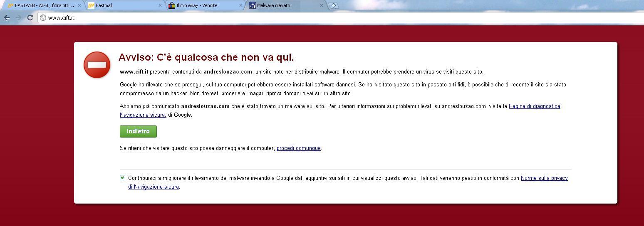Image resolution: width=644 pixels, height=226 pixels.
Task: Click the Indietro button
Action: [x=138, y=131]
